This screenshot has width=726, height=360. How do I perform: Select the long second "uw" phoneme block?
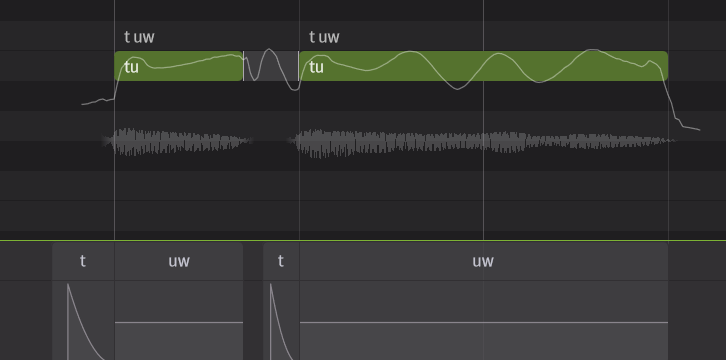[483, 261]
